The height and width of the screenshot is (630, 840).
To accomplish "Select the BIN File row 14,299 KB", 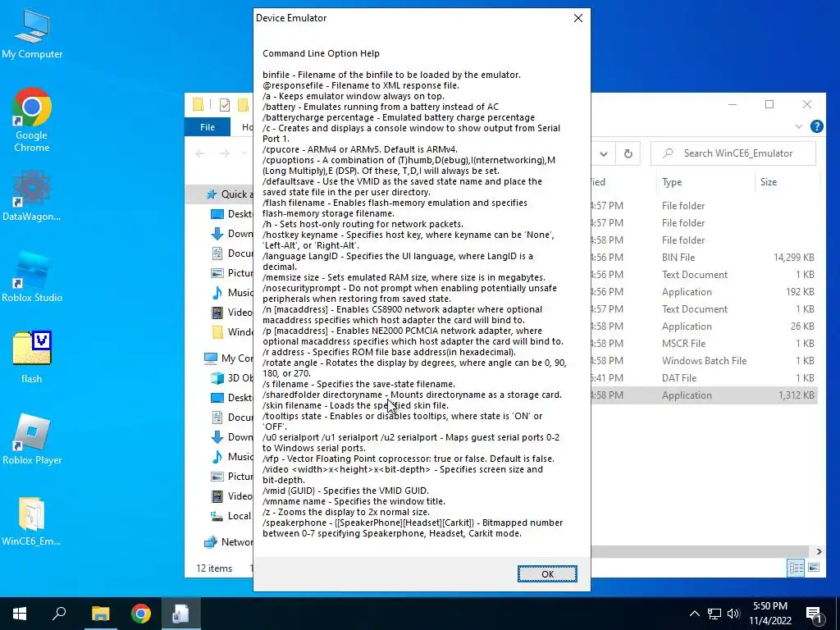I will pyautogui.click(x=704, y=257).
